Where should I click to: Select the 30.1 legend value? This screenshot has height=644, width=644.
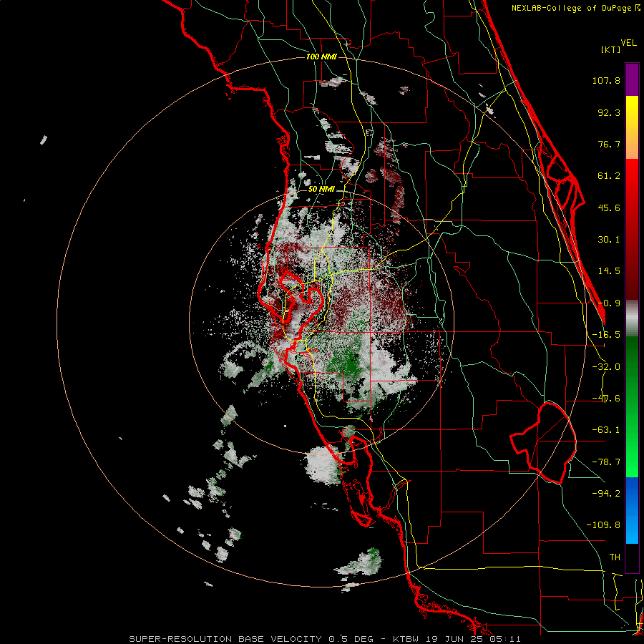tap(609, 240)
